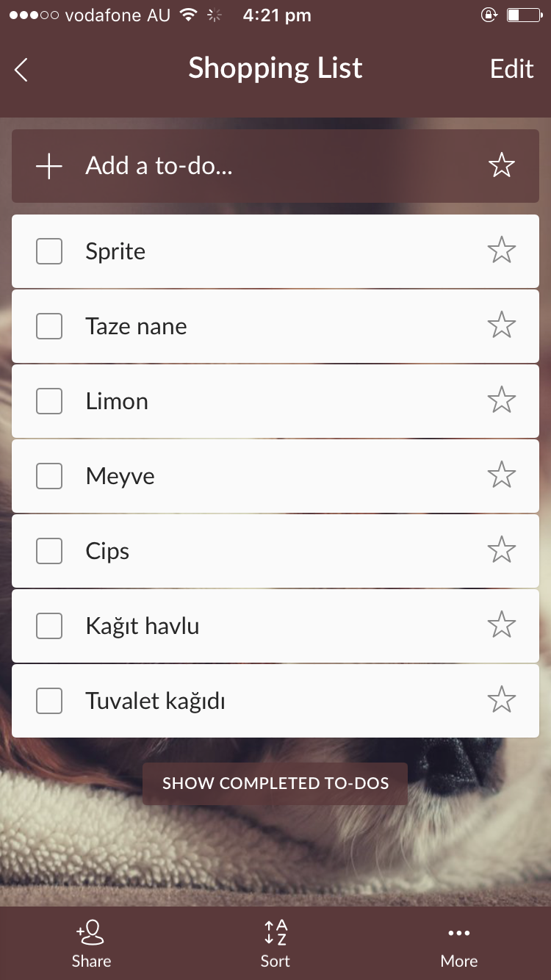Check off the Sprite checkbox

(49, 251)
